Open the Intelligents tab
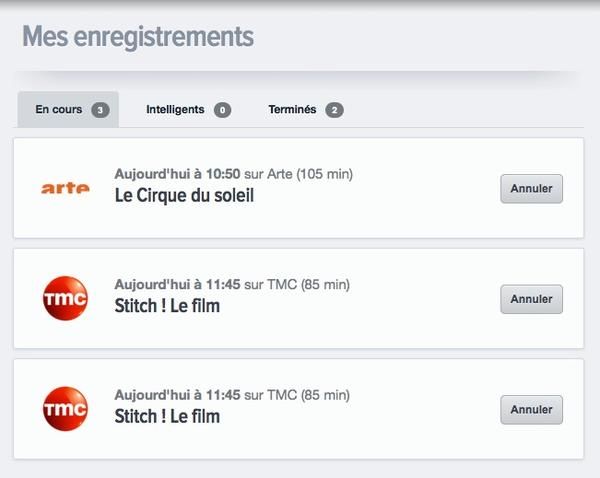 pos(175,110)
